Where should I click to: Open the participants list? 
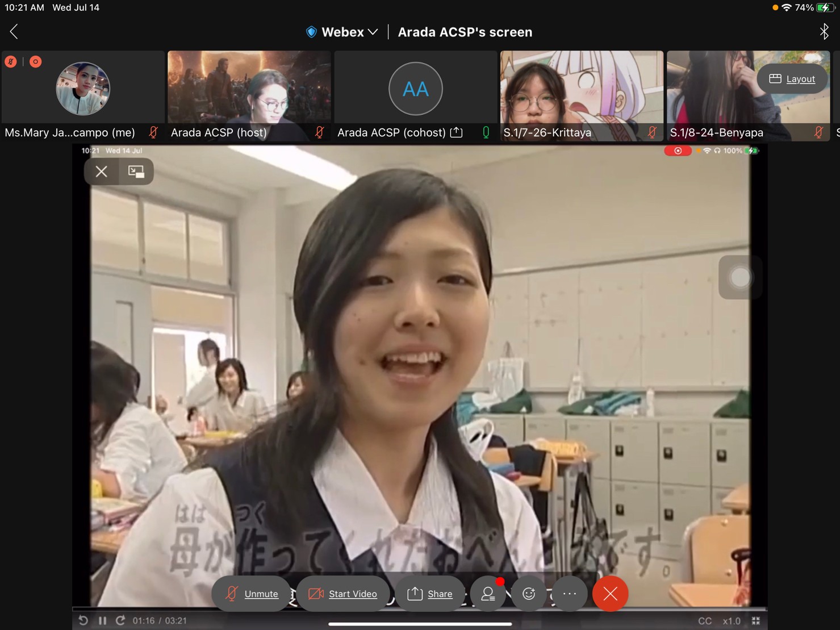(488, 594)
